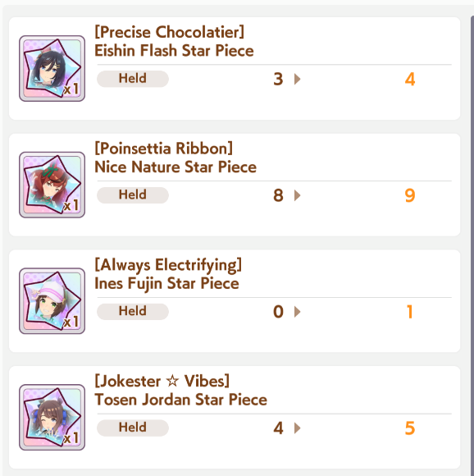Screen dimensions: 474x476
Task: Tap the Eishin Flash Star Piece icon
Action: (x=52, y=68)
